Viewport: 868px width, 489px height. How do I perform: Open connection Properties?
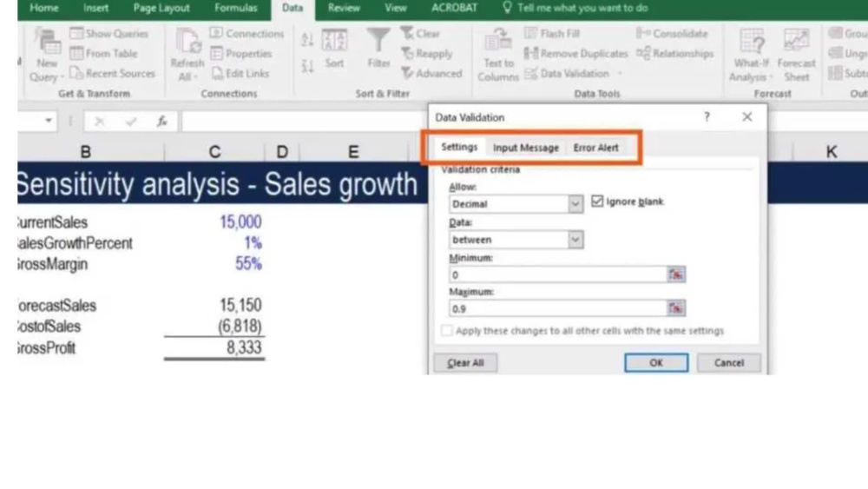(x=240, y=54)
